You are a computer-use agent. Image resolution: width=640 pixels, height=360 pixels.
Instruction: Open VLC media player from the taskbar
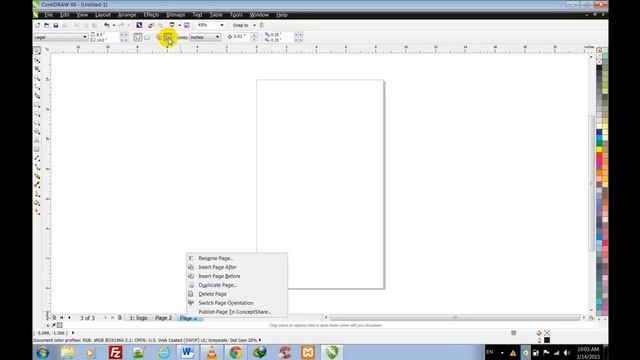coord(211,352)
